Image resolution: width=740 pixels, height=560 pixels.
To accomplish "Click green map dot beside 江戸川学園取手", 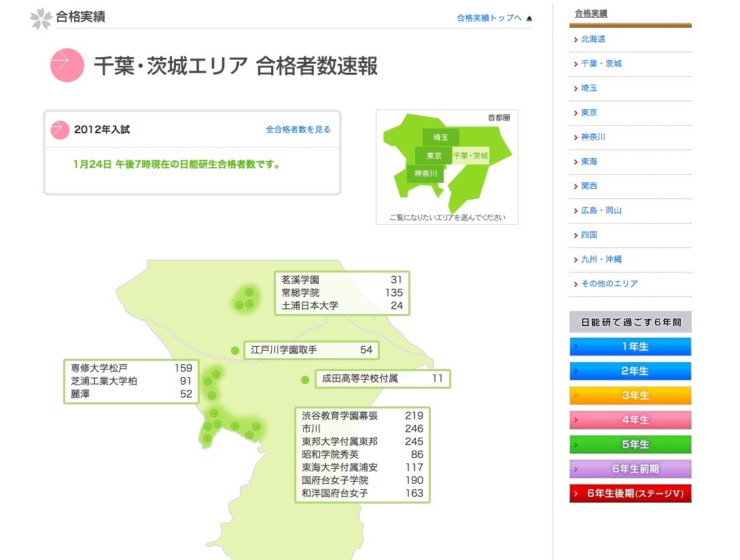I will pos(235,351).
